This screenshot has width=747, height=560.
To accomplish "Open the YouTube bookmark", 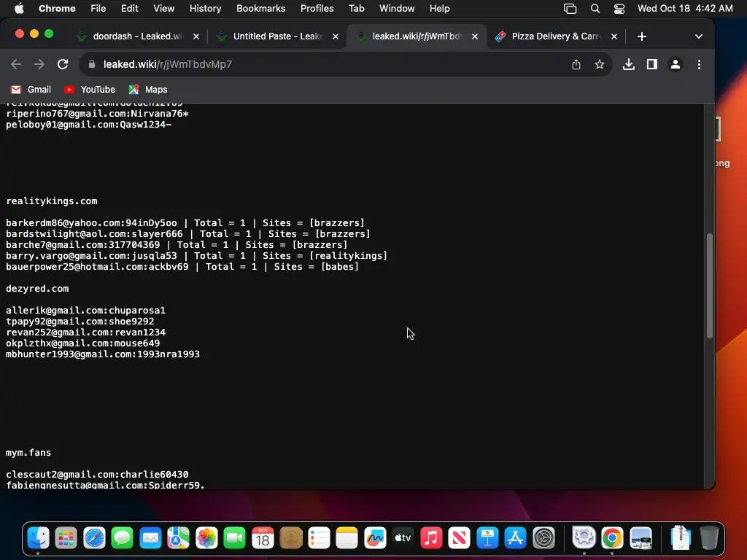I will pos(90,90).
